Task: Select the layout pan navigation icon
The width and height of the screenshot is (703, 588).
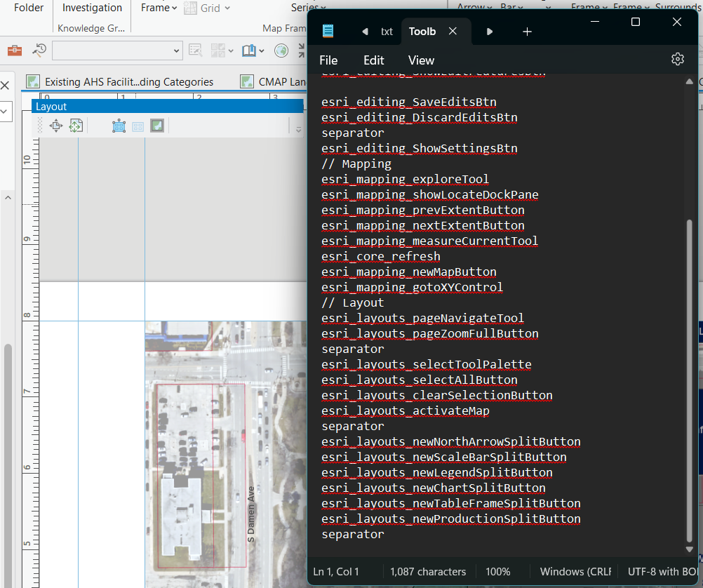Action: click(x=56, y=126)
